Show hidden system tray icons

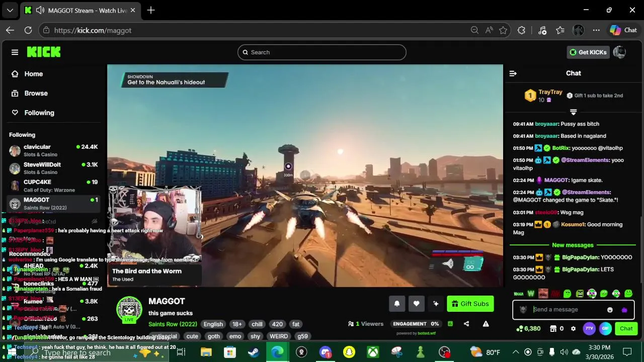[x=516, y=352]
